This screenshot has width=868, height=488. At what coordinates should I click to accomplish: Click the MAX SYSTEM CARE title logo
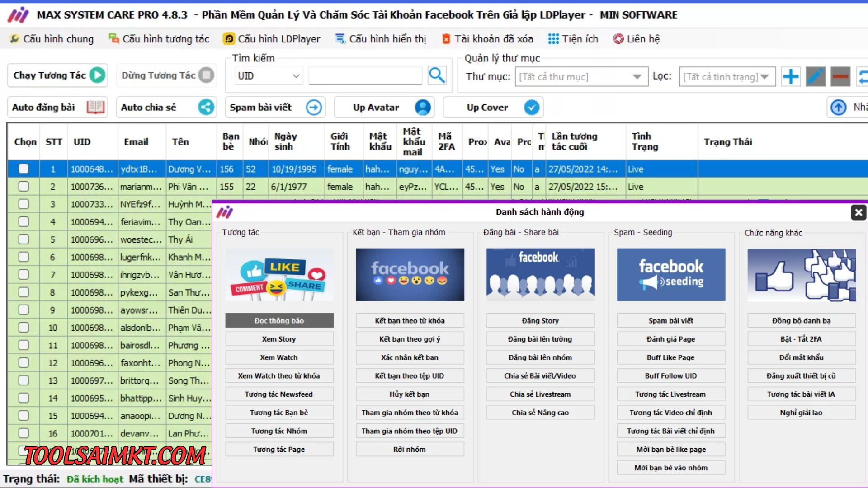19,15
